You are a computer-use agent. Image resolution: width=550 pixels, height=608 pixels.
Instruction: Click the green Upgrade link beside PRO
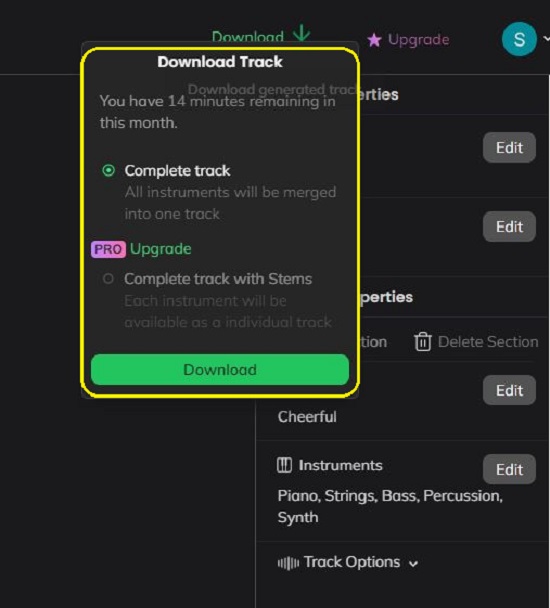[x=161, y=249]
